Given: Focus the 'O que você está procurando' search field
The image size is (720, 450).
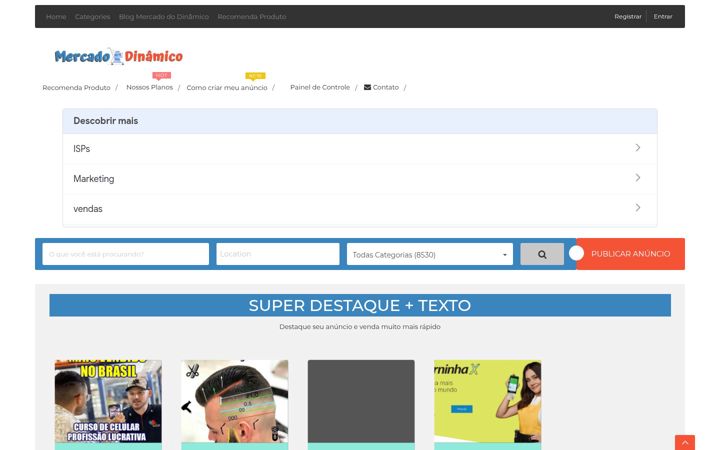Looking at the screenshot, I should pos(125,254).
